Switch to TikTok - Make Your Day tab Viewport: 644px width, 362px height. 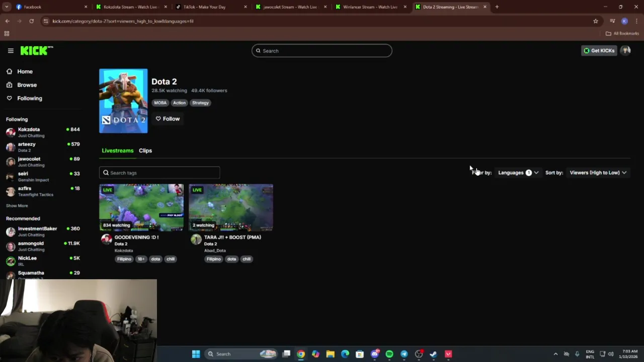[x=211, y=7]
